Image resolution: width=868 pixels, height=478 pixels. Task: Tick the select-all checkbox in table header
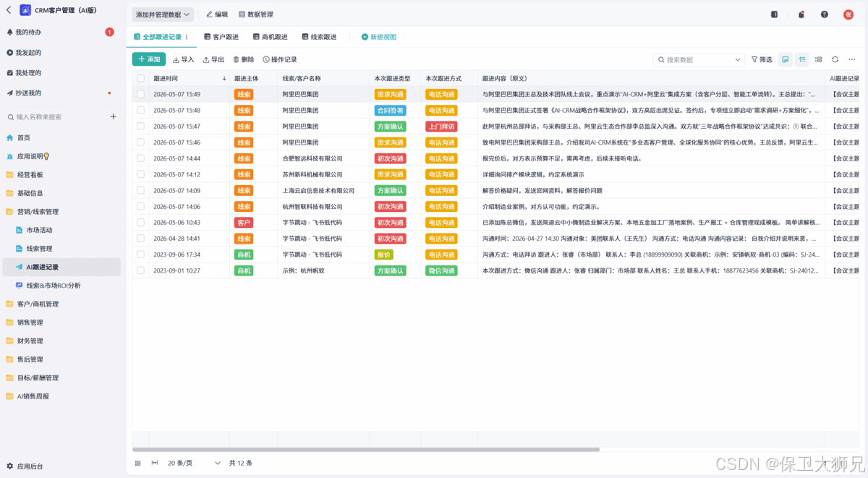pos(140,78)
